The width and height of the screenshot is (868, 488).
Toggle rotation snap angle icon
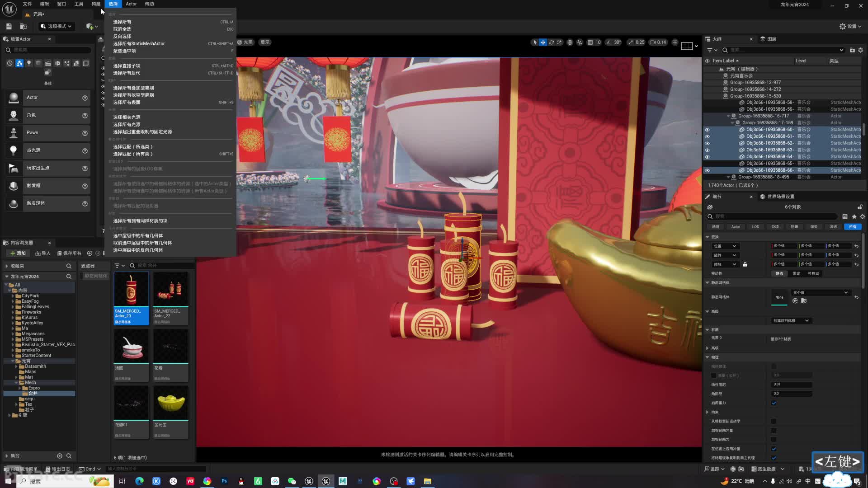[609, 42]
